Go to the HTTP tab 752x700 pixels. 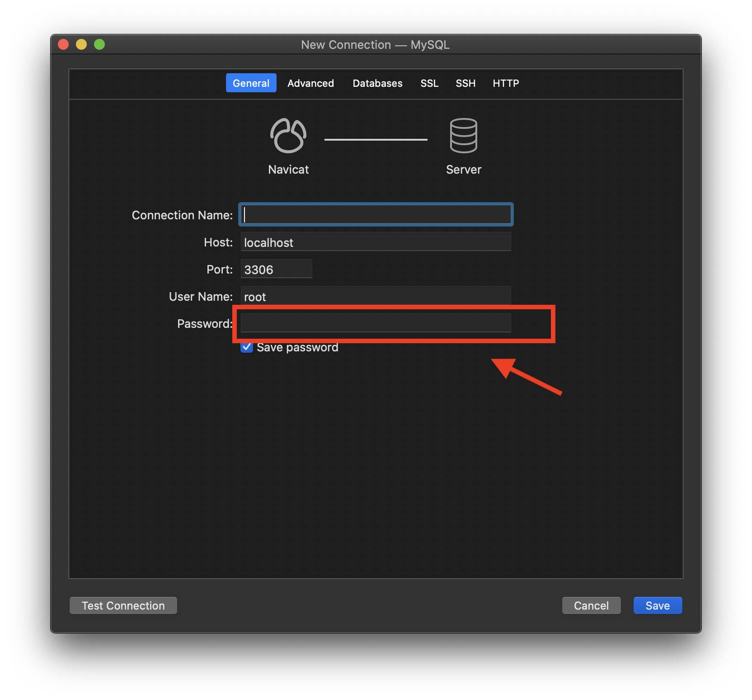pyautogui.click(x=506, y=83)
